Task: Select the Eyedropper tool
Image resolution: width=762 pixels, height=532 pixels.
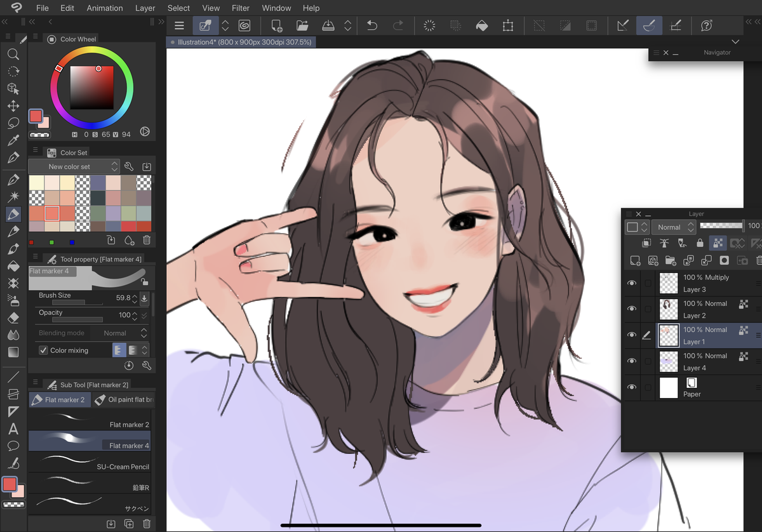Action: tap(13, 140)
